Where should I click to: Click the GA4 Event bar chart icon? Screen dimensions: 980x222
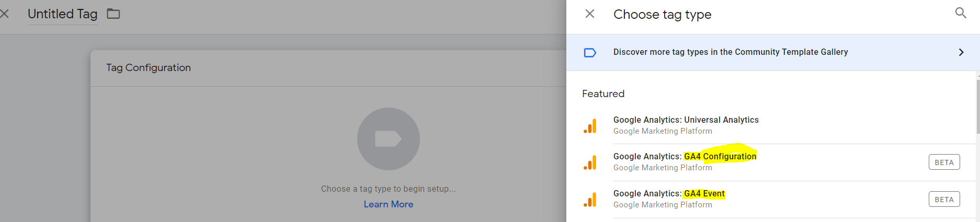tap(590, 200)
